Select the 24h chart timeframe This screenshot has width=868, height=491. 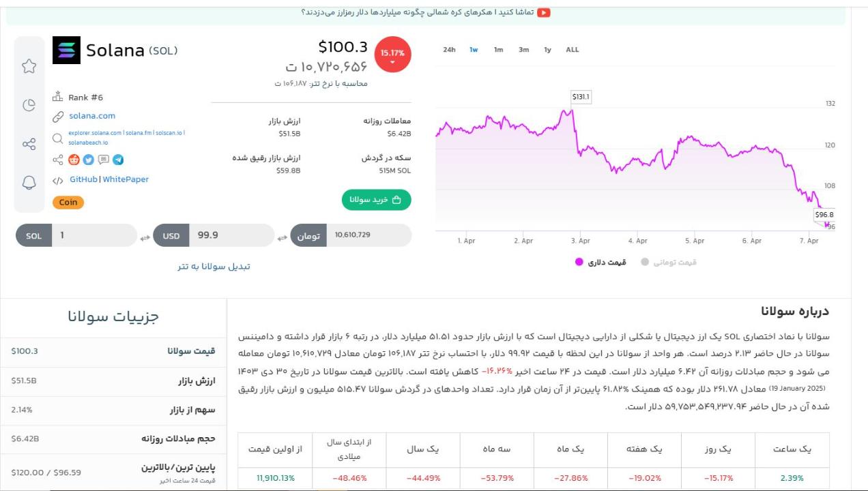point(449,50)
